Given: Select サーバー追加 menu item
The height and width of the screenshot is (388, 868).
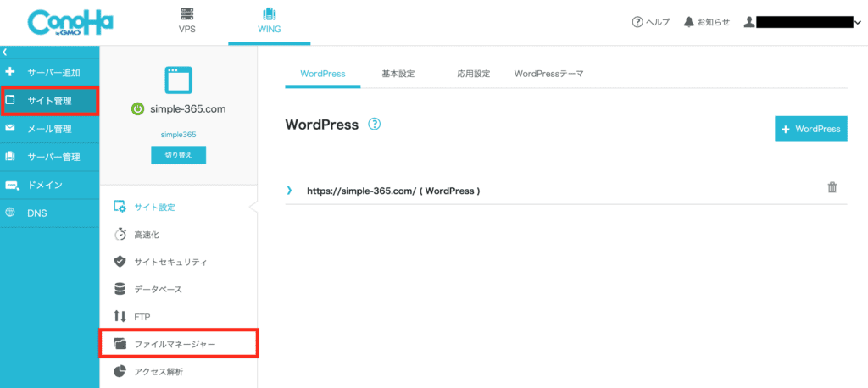Looking at the screenshot, I should [x=50, y=73].
